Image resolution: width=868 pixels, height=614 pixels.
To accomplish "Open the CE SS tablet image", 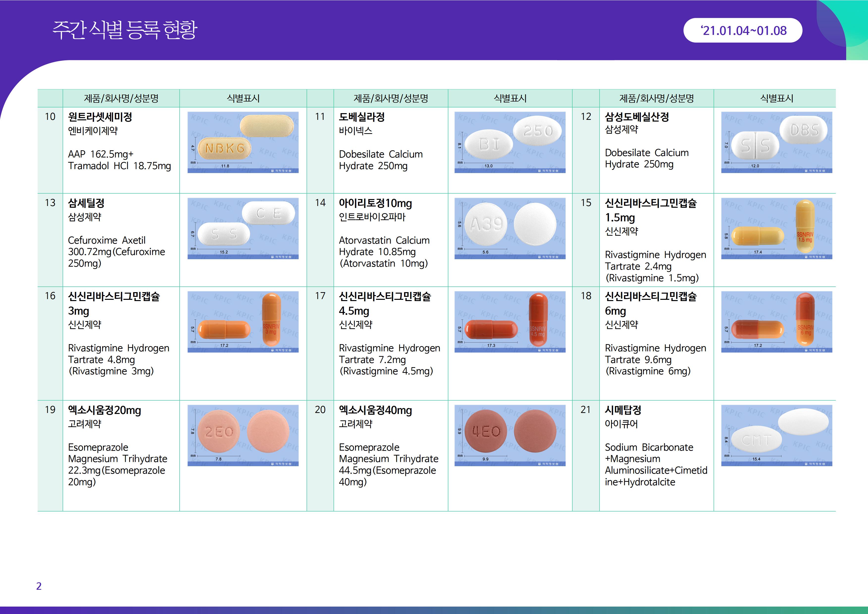I will point(243,229).
